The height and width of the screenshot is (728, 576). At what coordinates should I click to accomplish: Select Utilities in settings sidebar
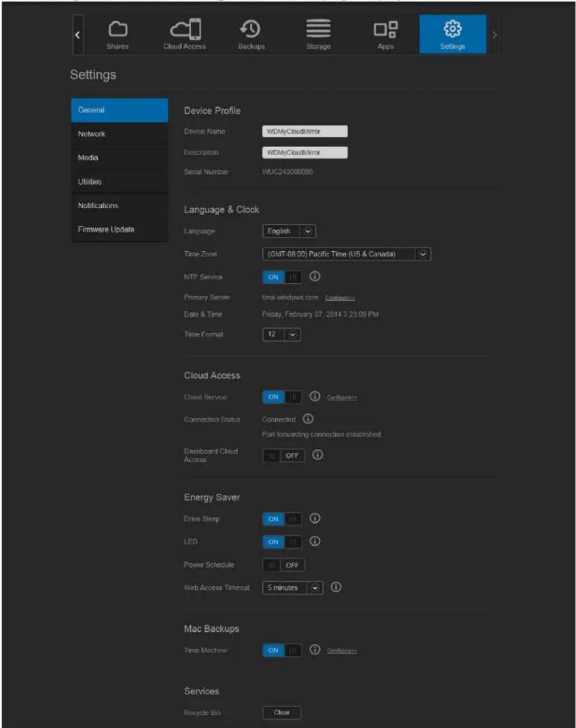120,182
